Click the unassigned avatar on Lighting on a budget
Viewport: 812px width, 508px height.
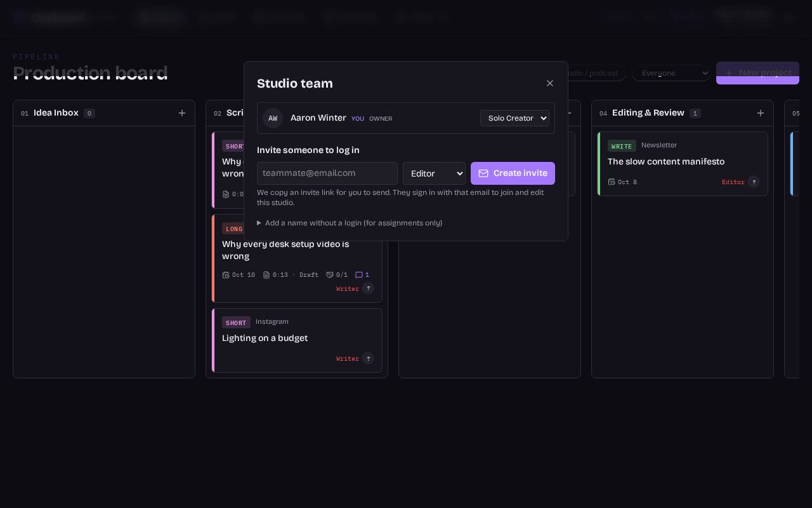click(x=368, y=359)
